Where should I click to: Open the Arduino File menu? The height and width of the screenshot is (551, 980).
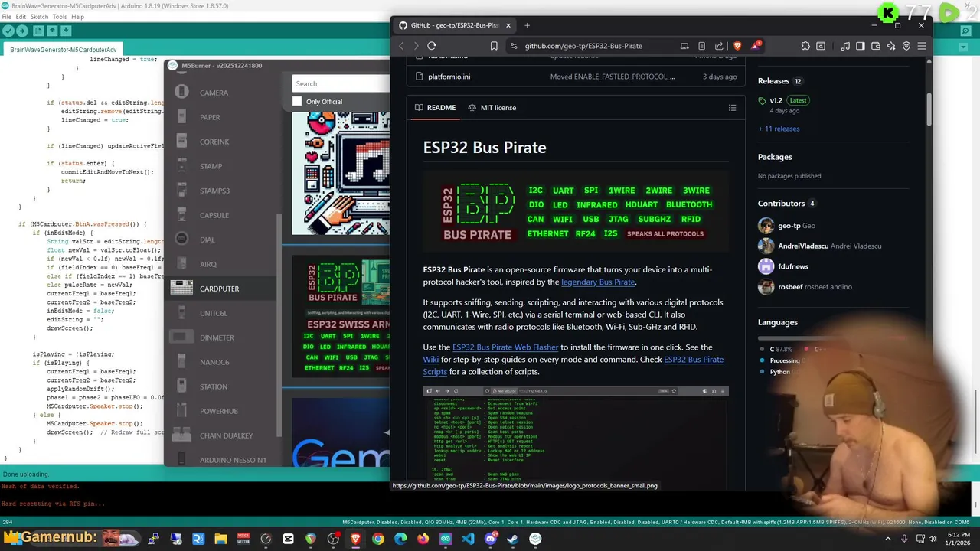[6, 17]
